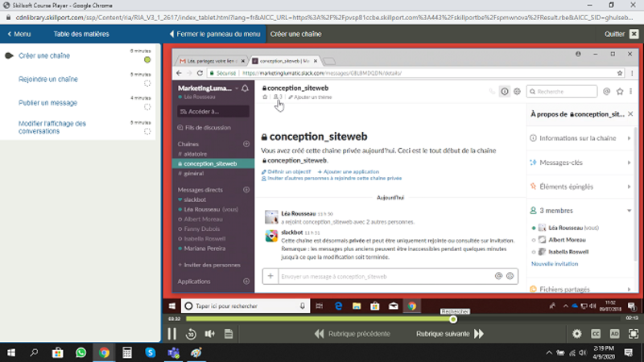
Task: Click Nouvelle invitation link
Action: (555, 264)
